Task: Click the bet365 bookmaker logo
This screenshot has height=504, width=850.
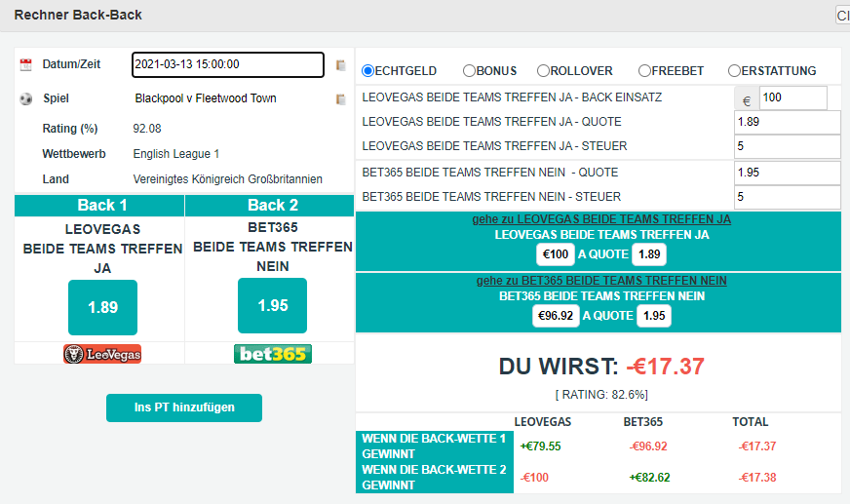Action: (x=273, y=354)
